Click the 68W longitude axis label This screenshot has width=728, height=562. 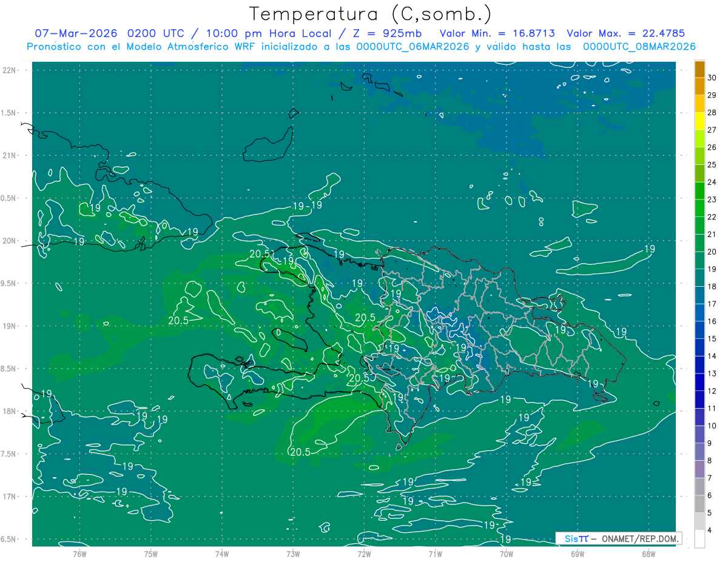649,554
